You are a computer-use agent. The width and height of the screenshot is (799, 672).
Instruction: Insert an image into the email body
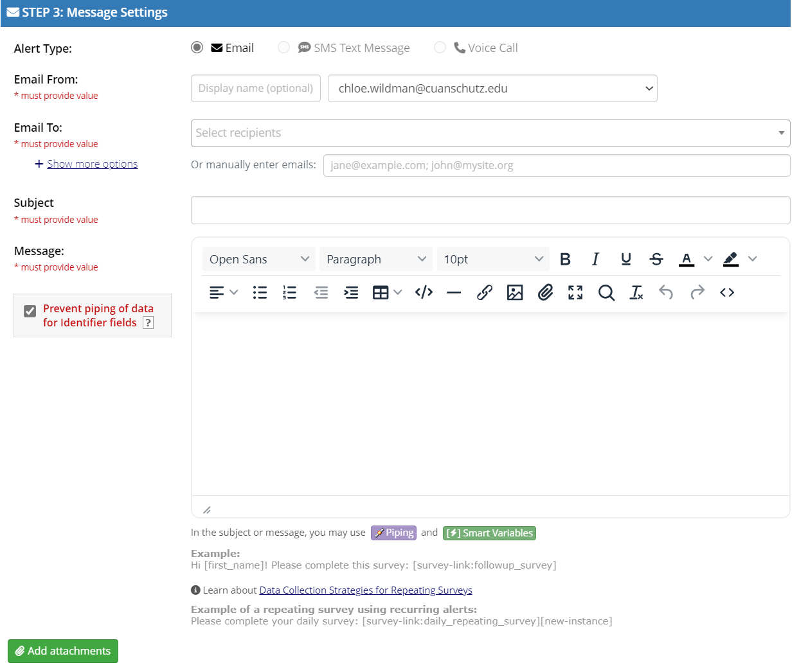click(x=515, y=292)
